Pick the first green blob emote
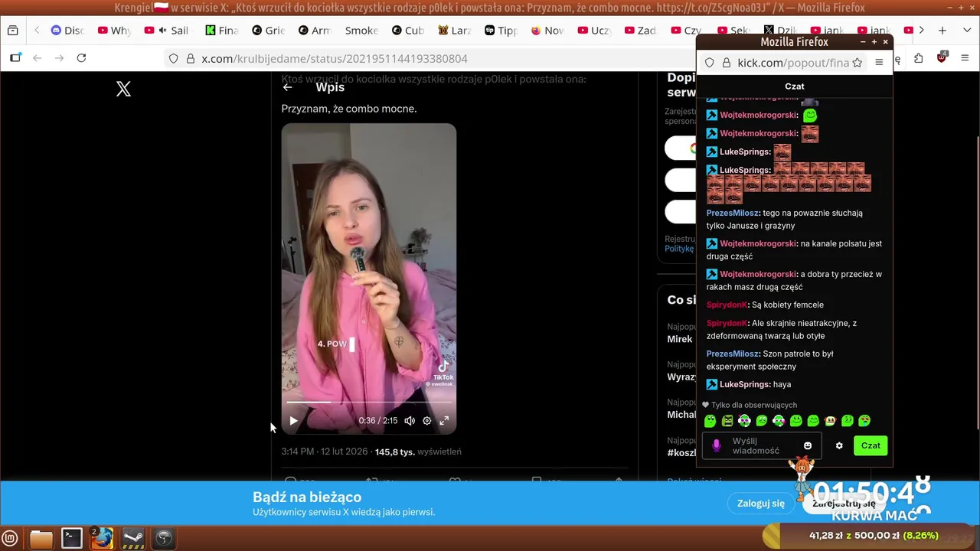Viewport: 980px width, 551px height. [x=710, y=421]
